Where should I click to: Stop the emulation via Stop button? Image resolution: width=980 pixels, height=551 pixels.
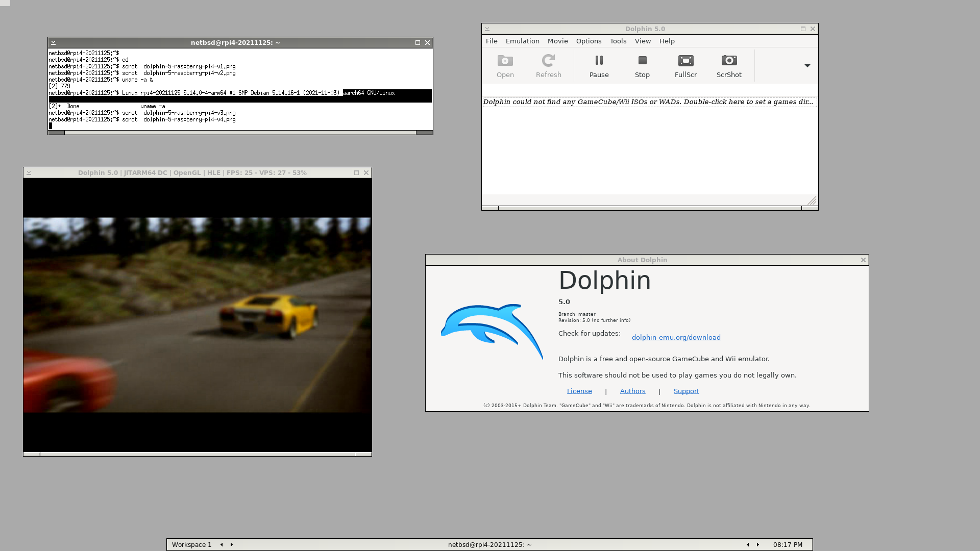pos(642,66)
